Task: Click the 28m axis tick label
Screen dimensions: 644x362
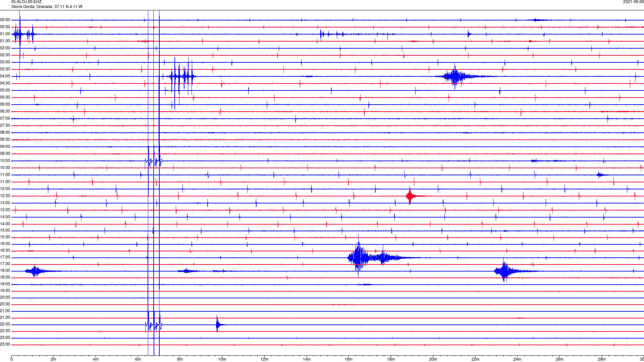Action: point(602,360)
